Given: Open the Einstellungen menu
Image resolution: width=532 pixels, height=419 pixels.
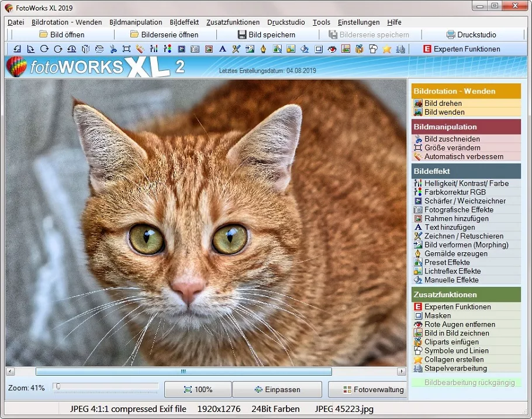Looking at the screenshot, I should pos(358,22).
